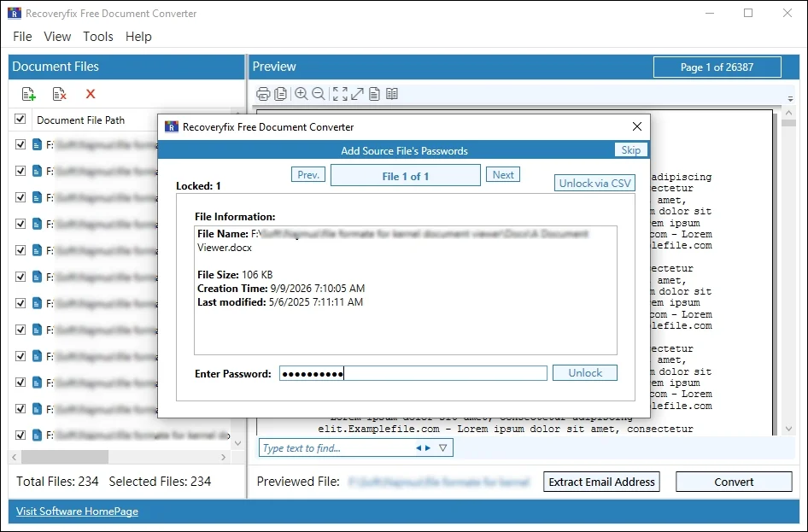
Task: Click the Next button in dialog
Action: coord(503,174)
